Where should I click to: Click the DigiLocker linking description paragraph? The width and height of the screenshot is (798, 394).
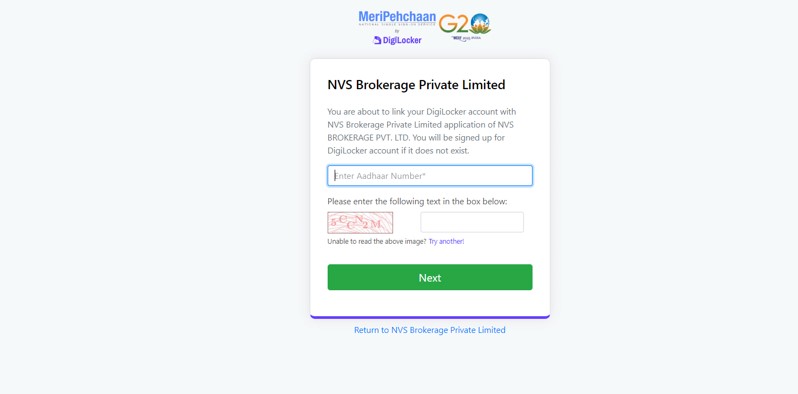pyautogui.click(x=422, y=131)
